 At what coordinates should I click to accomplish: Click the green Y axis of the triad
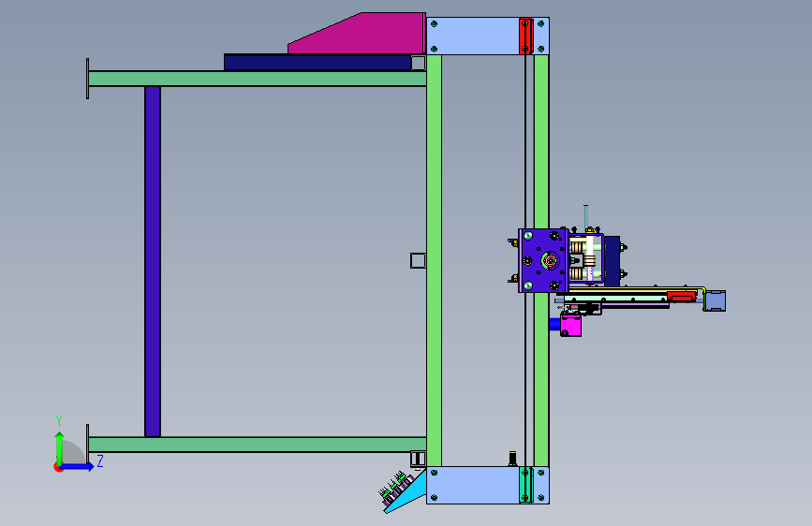pos(60,448)
